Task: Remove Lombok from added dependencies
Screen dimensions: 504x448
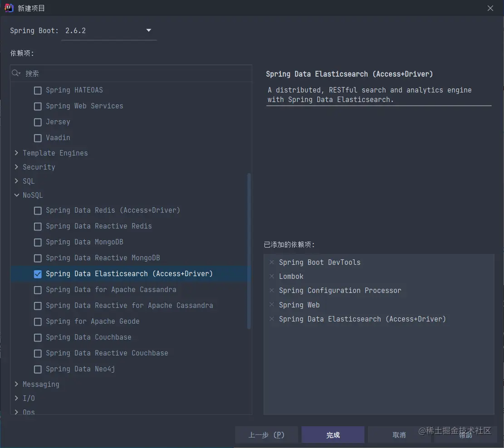Action: coord(272,277)
